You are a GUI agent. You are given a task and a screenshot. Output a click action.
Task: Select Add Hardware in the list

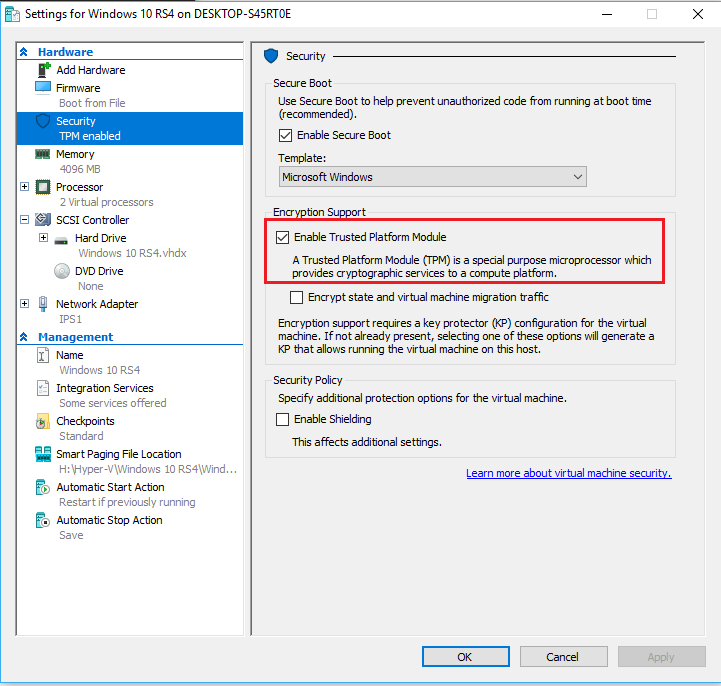91,70
